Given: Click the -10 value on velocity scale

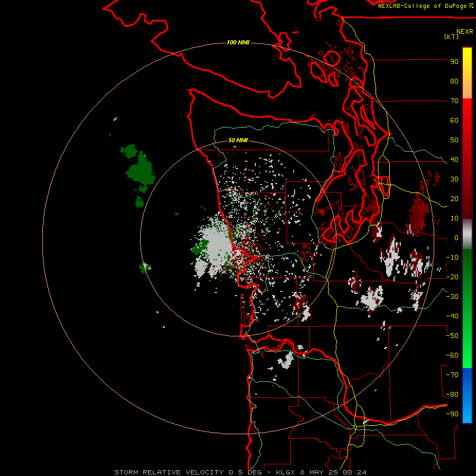Looking at the screenshot, I should point(452,258).
